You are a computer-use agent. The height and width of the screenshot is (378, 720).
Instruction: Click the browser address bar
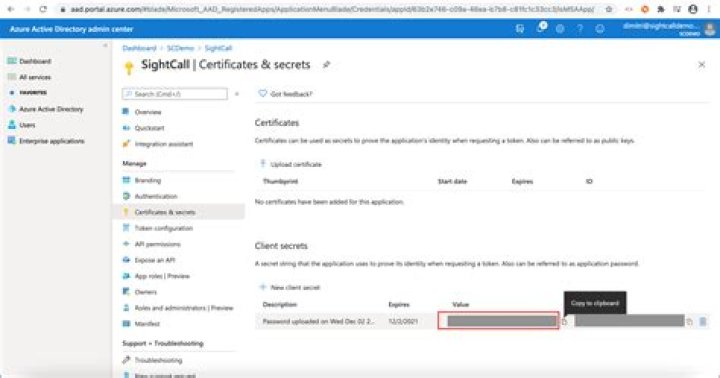click(x=332, y=9)
